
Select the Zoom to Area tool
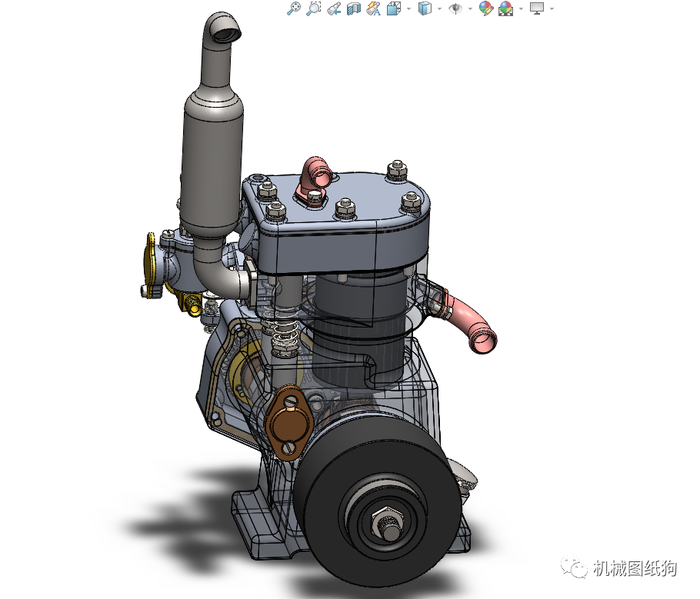point(313,8)
